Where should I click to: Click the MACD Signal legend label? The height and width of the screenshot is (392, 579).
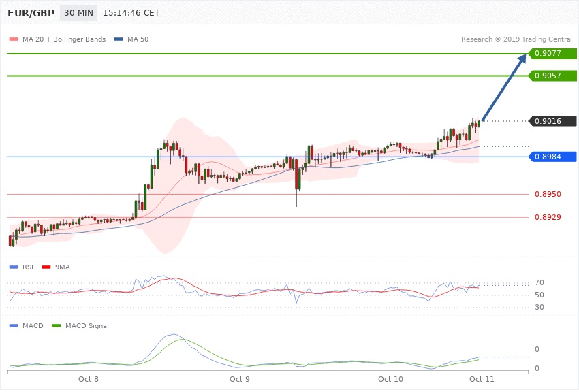tap(87, 326)
